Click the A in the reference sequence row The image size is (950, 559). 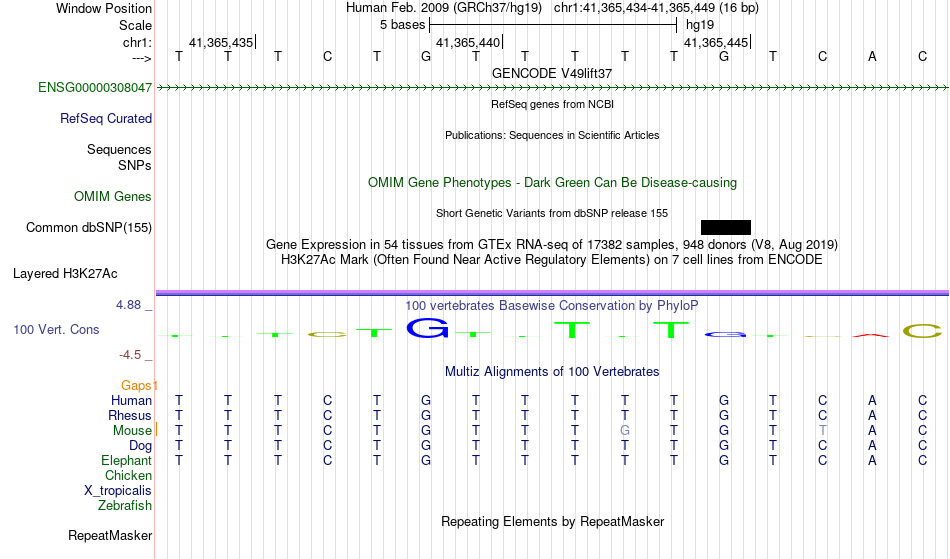pos(872,57)
